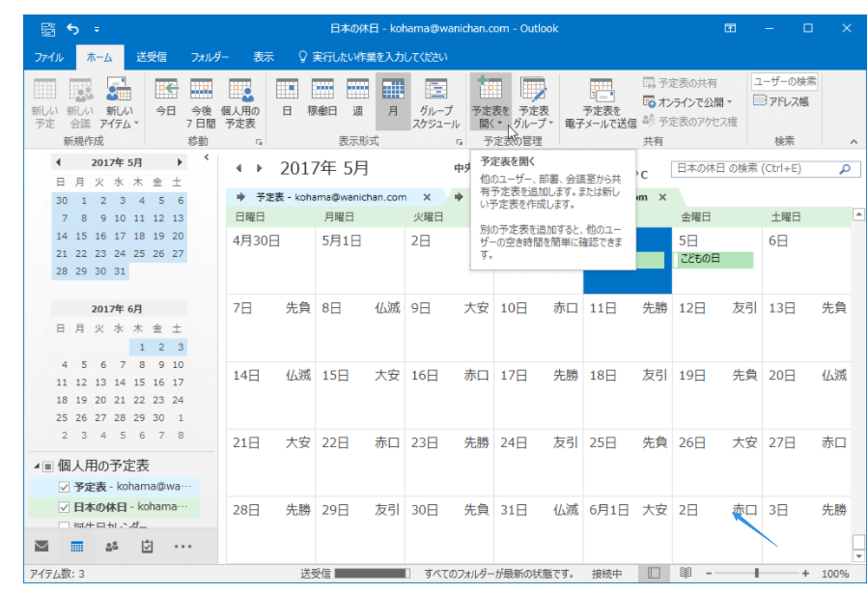
Task: Collapse the folder pane with the chevron
Action: (206, 157)
